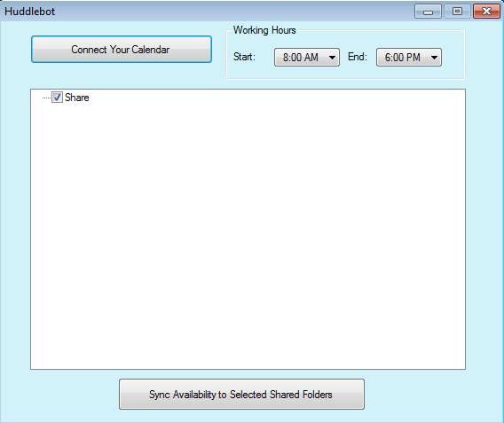This screenshot has width=504, height=423.
Task: Click the Start: label
Action: coord(244,57)
